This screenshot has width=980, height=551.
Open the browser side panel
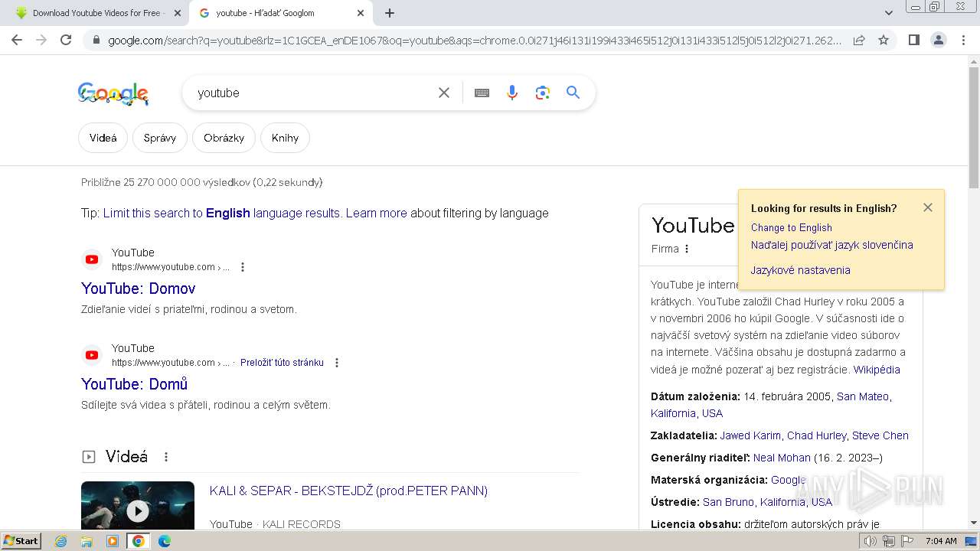click(913, 40)
